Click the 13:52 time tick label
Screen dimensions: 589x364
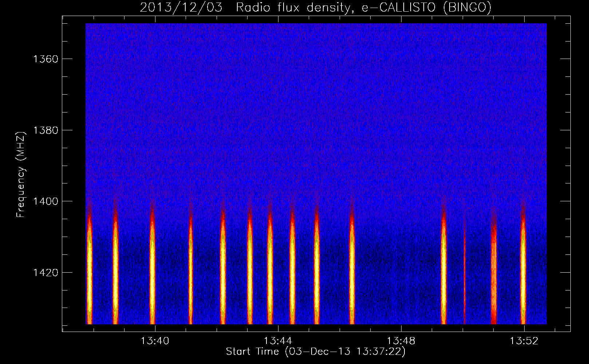[524, 341]
